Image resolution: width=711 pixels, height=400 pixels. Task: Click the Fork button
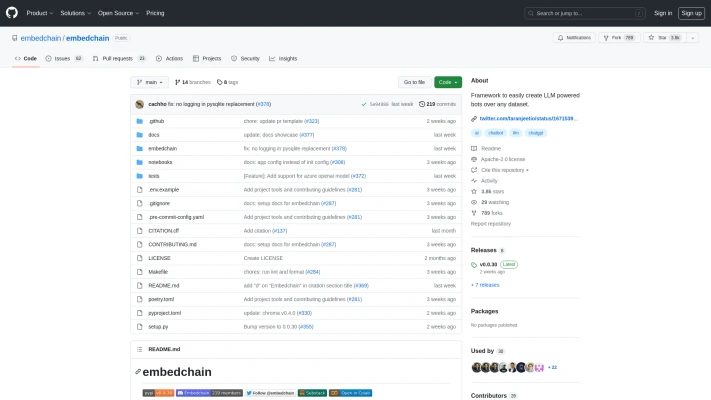pyautogui.click(x=619, y=38)
